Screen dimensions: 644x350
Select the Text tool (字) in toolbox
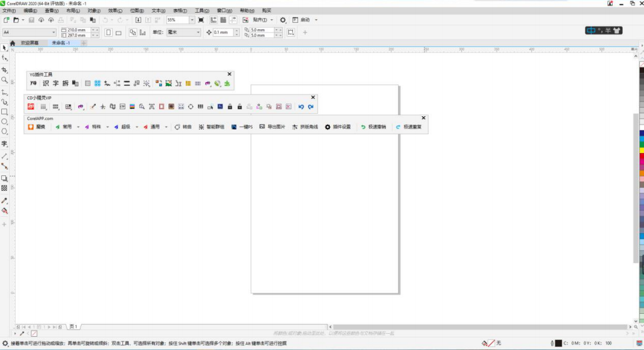coord(4,144)
